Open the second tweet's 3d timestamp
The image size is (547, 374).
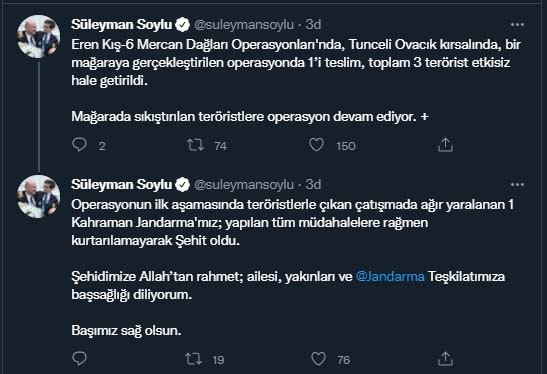(x=313, y=185)
